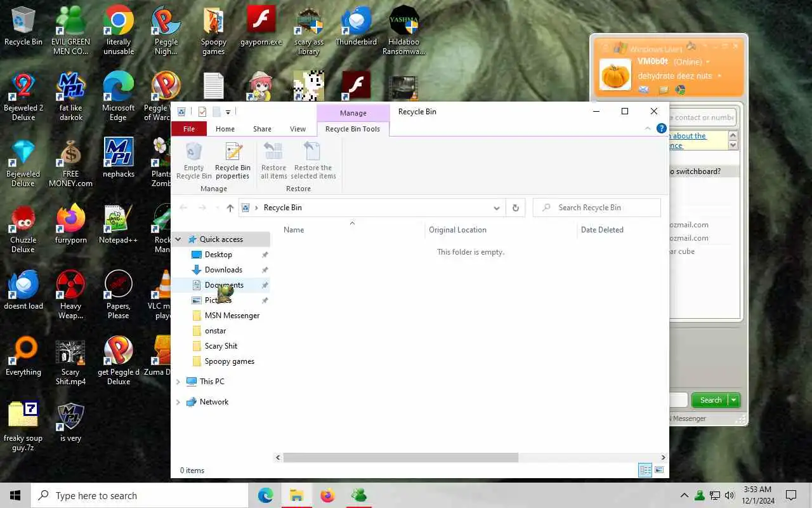
Task: Click the horizontal scrollbar in file list
Action: (401, 457)
